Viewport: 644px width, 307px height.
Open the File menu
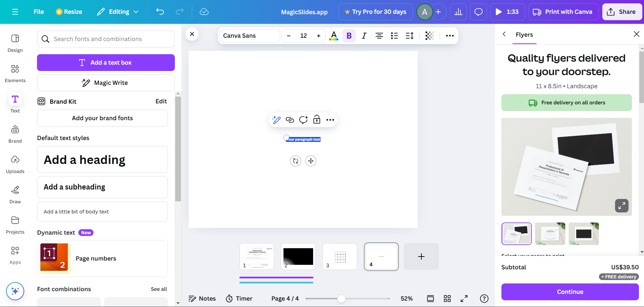(39, 12)
